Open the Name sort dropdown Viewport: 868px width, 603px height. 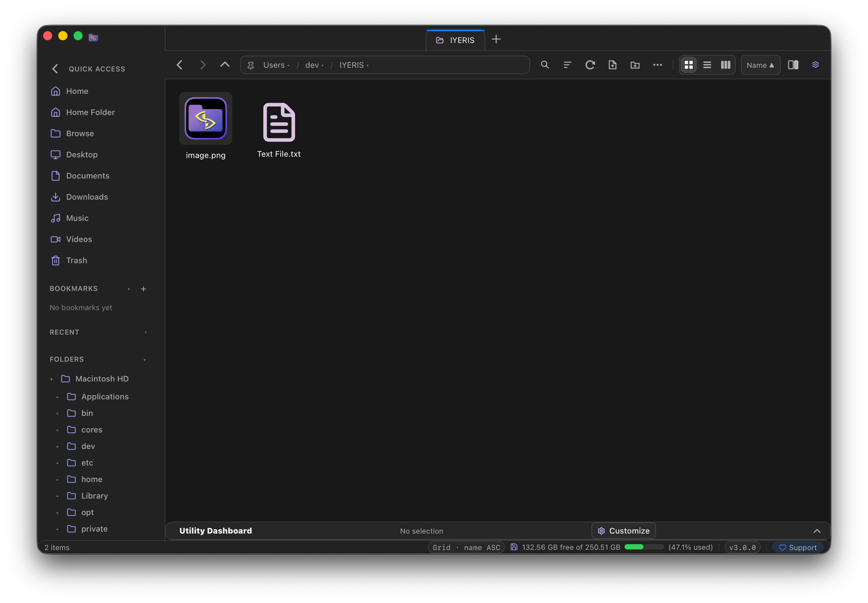pos(760,65)
